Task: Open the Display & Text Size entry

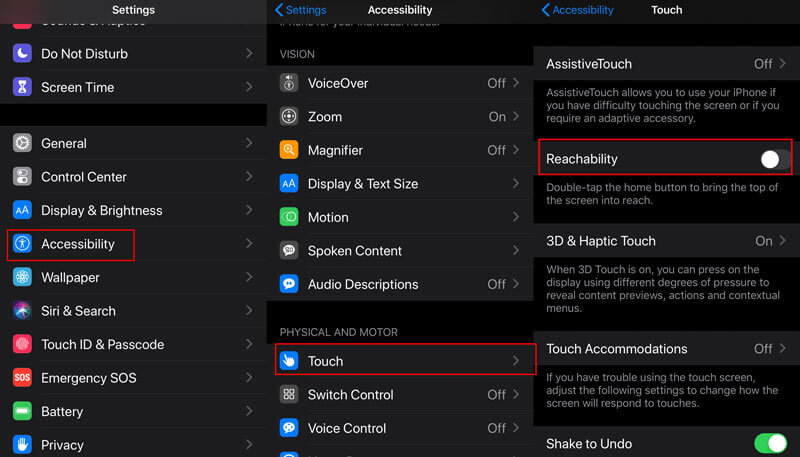Action: coord(400,184)
